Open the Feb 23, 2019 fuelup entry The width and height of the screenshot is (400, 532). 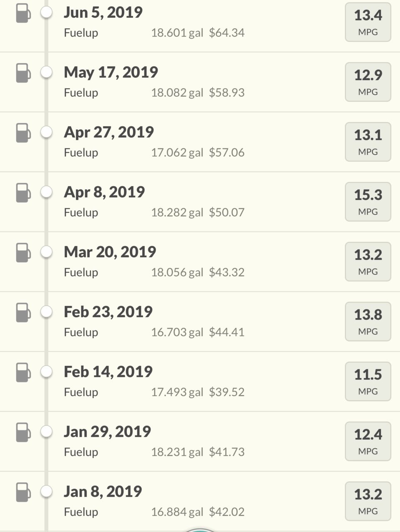(200, 322)
